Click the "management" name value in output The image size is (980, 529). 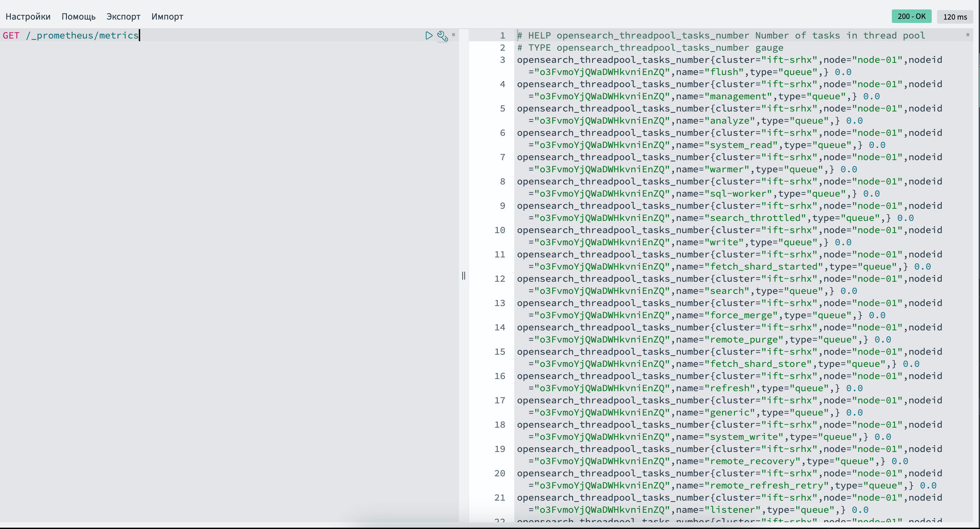[738, 96]
